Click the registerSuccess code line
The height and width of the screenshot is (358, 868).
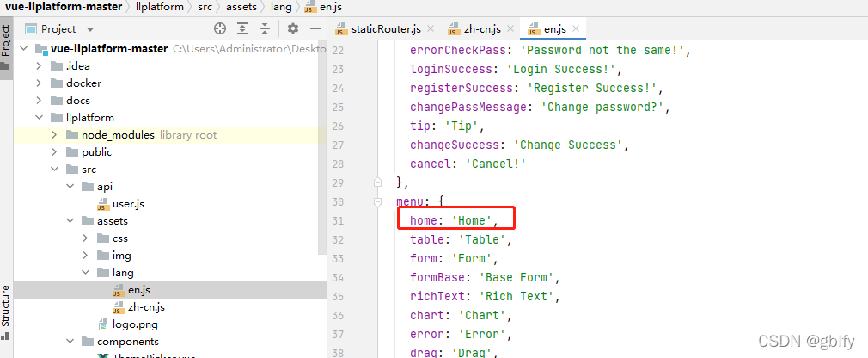(x=536, y=88)
